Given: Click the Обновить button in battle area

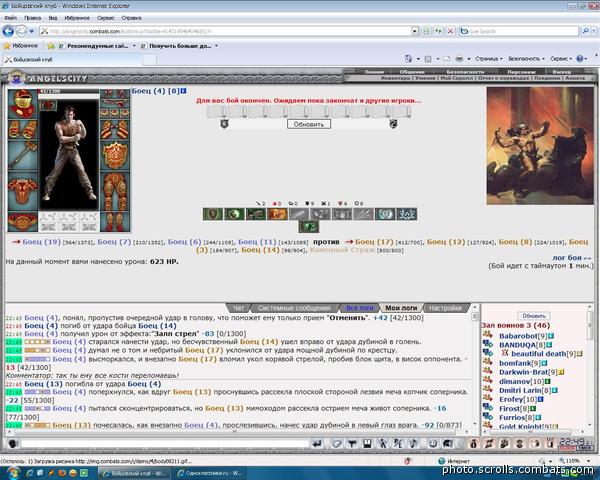Looking at the screenshot, I should [309, 124].
